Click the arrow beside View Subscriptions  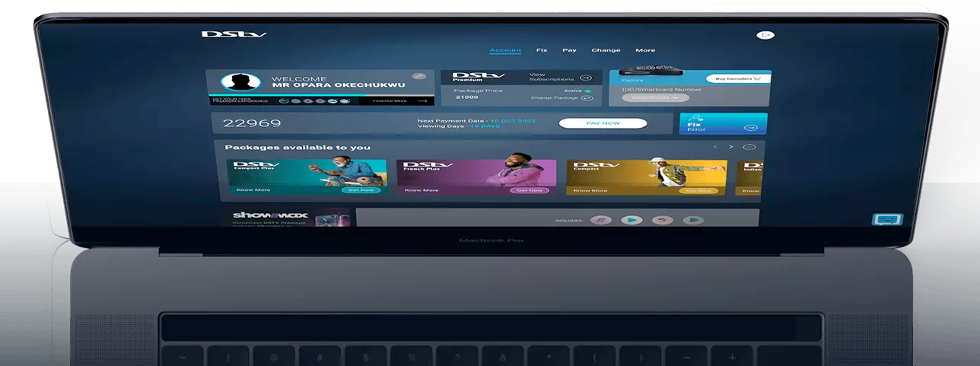[x=586, y=78]
